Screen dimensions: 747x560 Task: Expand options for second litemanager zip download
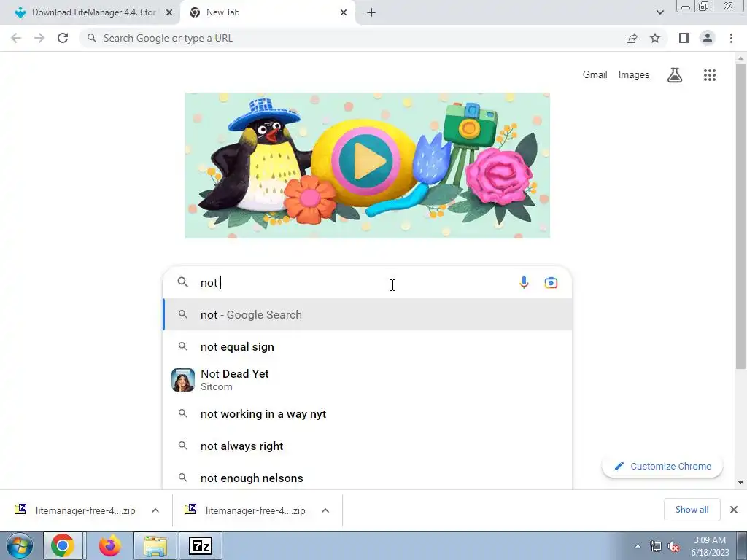(x=325, y=510)
